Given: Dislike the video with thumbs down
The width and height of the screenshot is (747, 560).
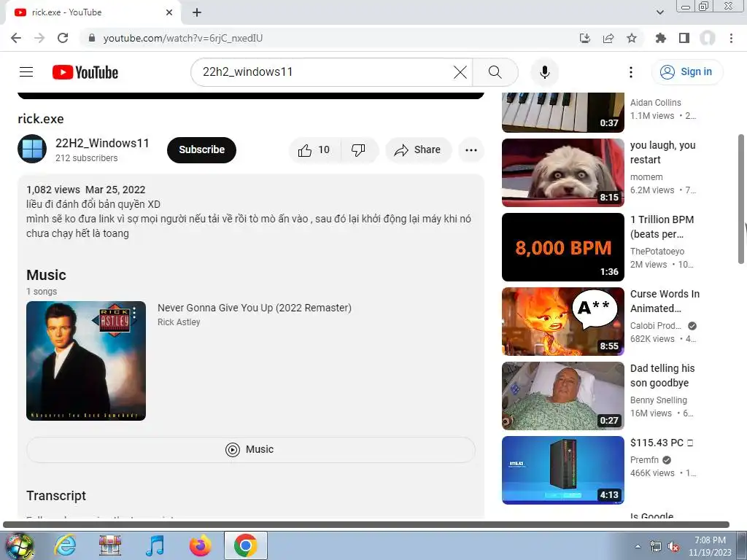Looking at the screenshot, I should tap(358, 150).
